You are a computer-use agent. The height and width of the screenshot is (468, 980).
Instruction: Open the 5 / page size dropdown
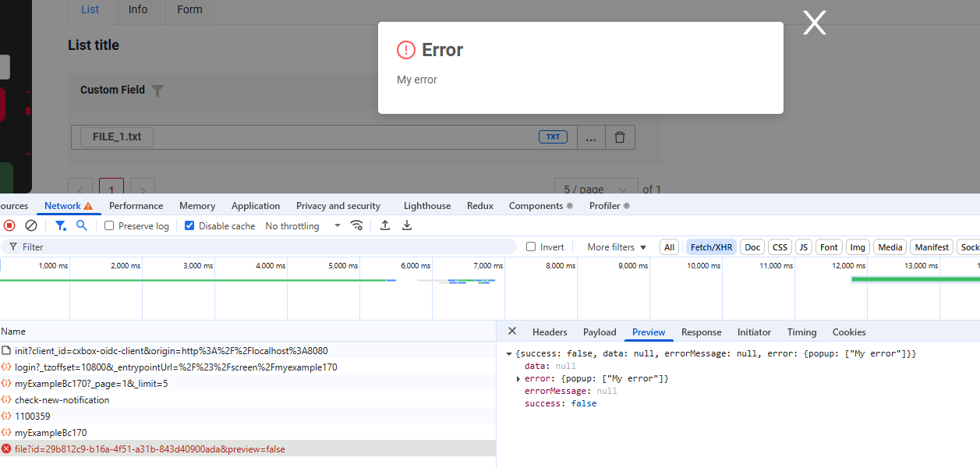tap(595, 190)
